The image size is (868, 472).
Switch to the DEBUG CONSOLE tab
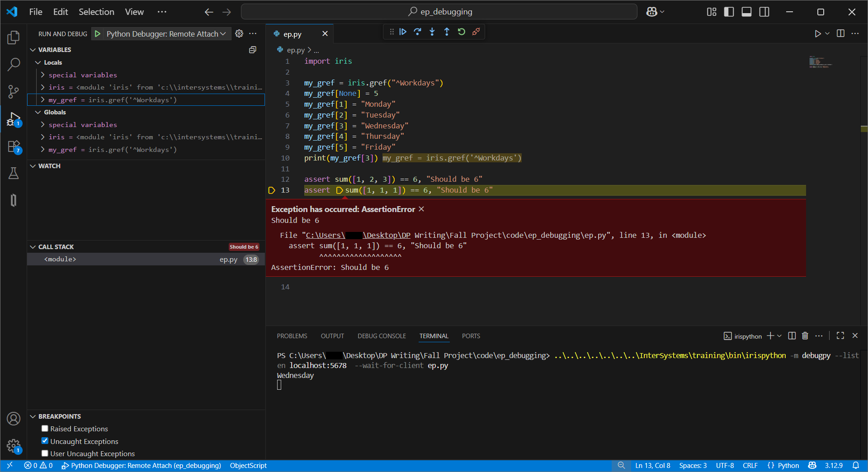tap(382, 336)
